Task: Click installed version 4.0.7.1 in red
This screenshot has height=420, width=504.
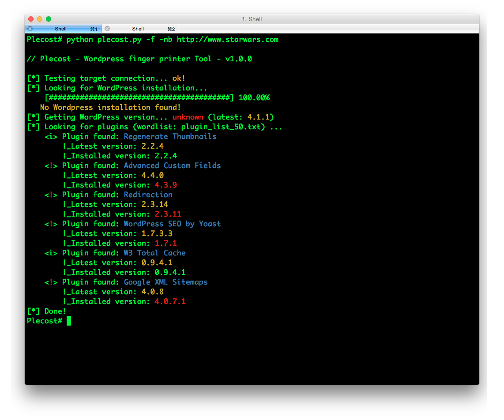Action: point(170,301)
